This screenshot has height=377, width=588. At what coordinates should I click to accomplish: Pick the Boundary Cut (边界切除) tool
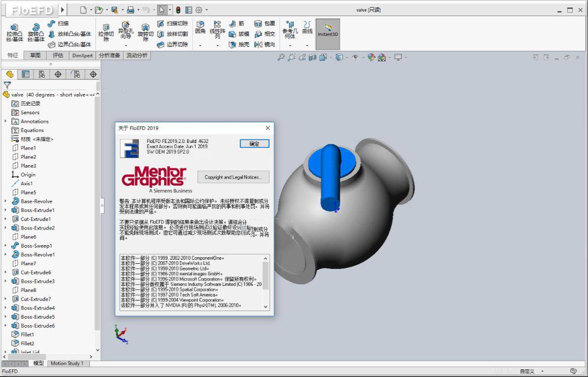pos(173,45)
